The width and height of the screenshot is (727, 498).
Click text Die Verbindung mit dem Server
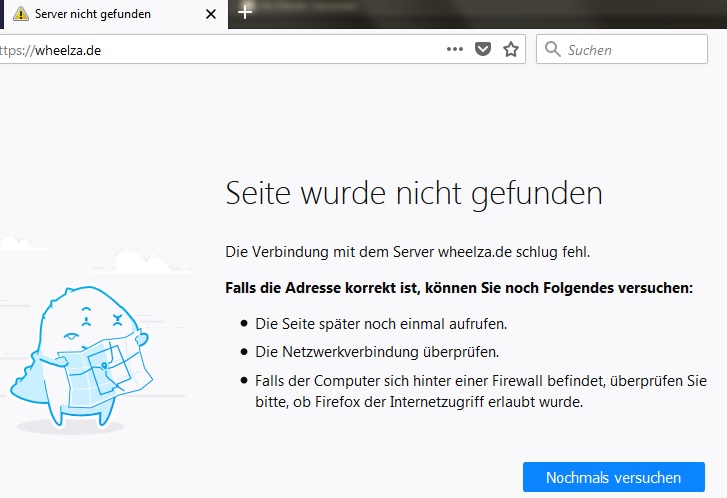330,252
